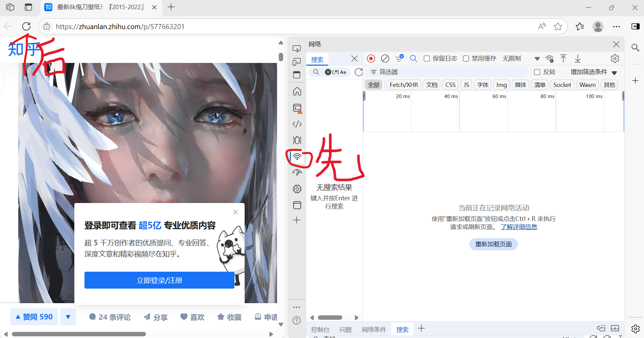Open the 了解详细信息 link
644x338 pixels.
519,227
